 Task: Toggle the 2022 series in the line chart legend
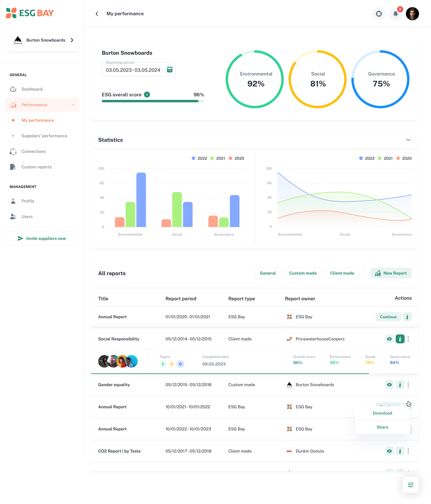367,158
